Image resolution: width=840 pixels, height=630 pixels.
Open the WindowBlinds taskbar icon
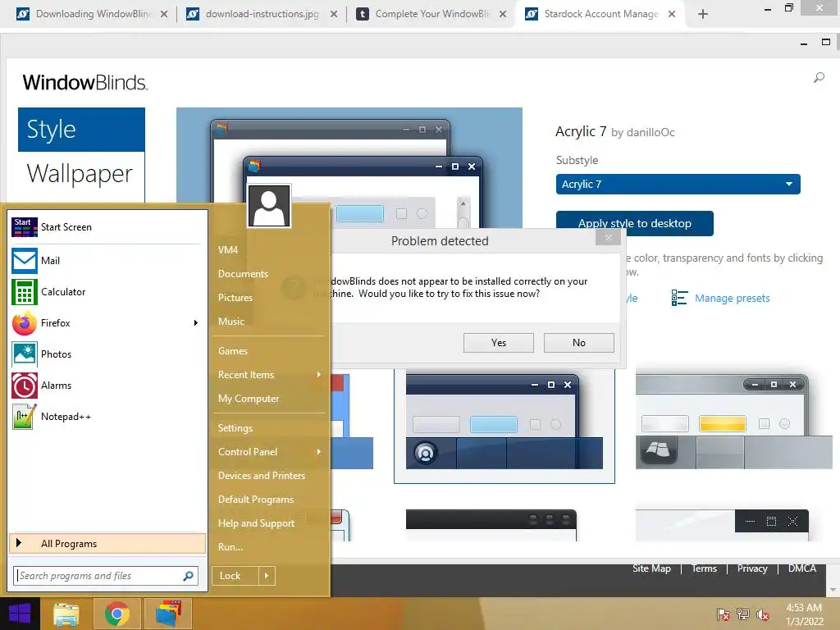pyautogui.click(x=167, y=614)
